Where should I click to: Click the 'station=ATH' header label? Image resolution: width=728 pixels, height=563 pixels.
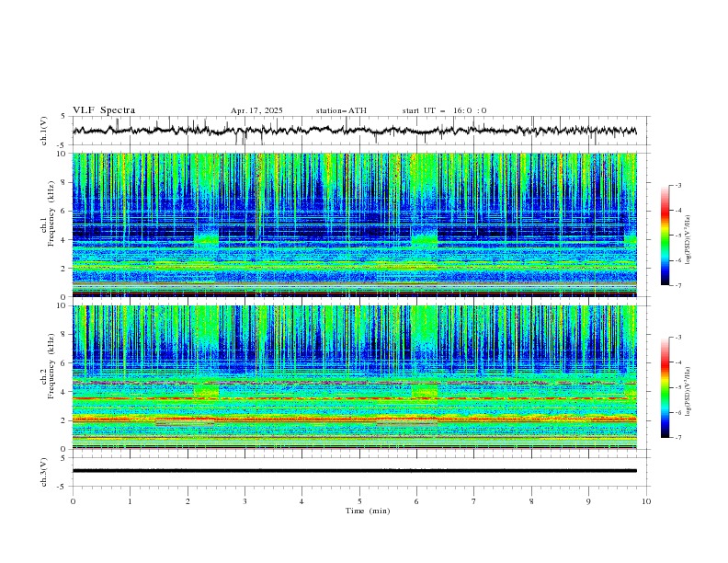(341, 110)
